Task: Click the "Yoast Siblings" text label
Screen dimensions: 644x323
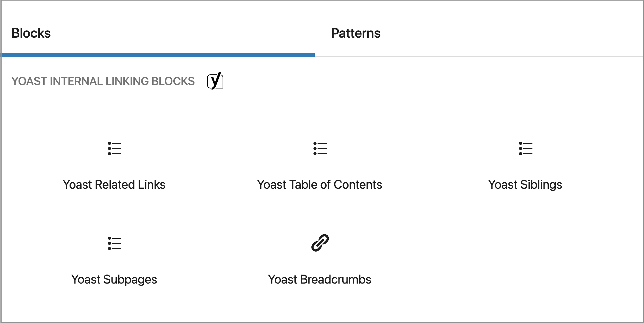Action: click(x=525, y=185)
